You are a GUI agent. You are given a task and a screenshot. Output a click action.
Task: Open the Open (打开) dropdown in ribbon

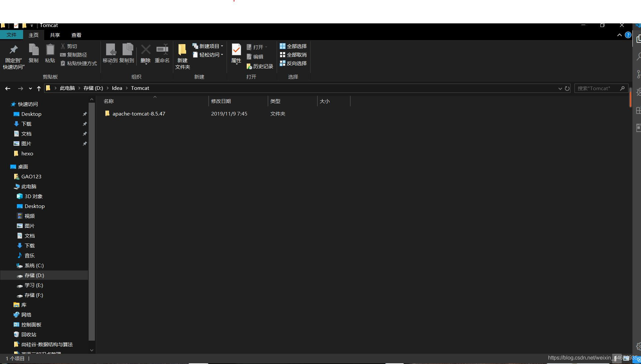point(257,47)
